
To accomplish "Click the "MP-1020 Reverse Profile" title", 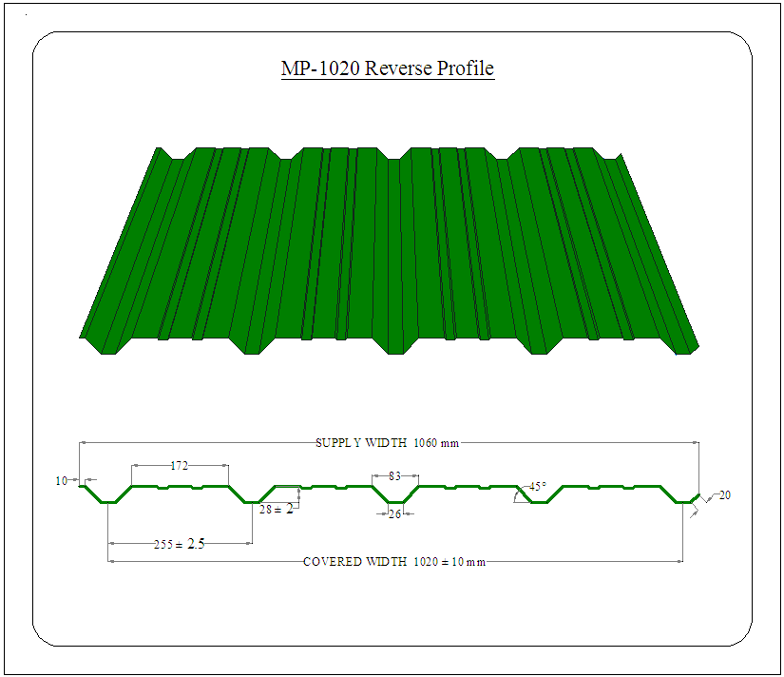I will (x=388, y=68).
